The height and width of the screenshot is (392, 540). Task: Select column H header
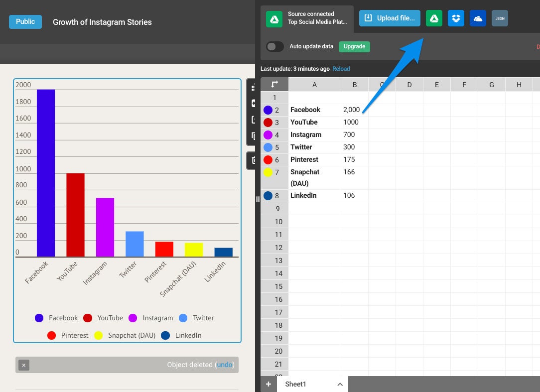tap(519, 84)
